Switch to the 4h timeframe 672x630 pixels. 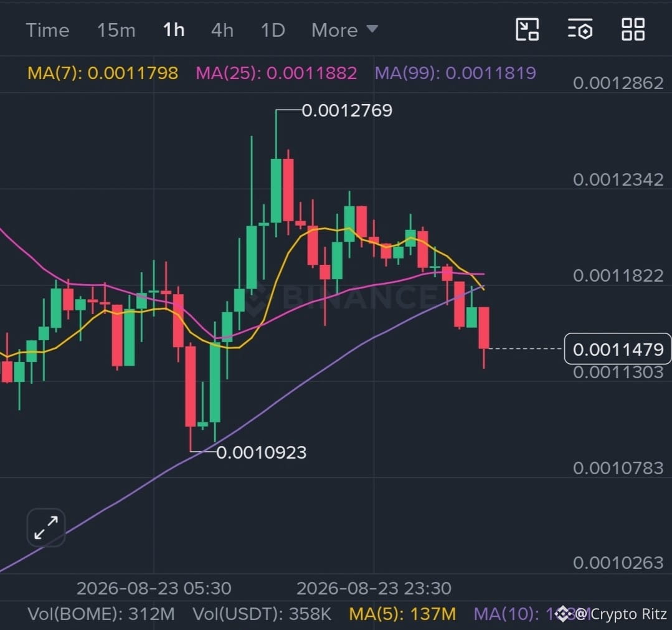click(222, 30)
